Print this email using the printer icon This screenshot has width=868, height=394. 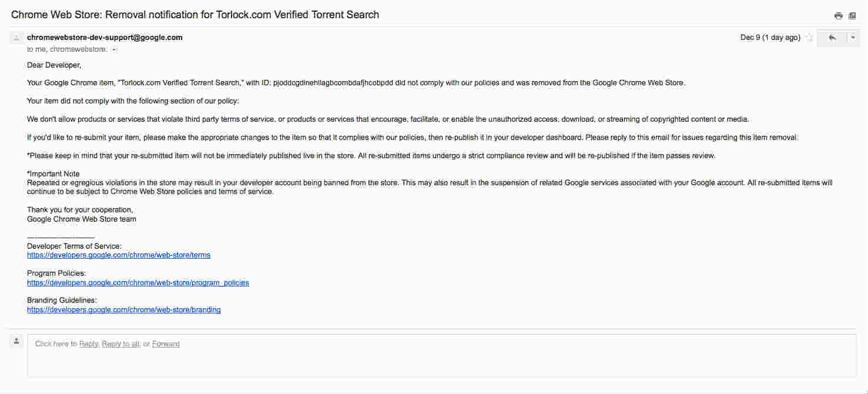pos(839,16)
